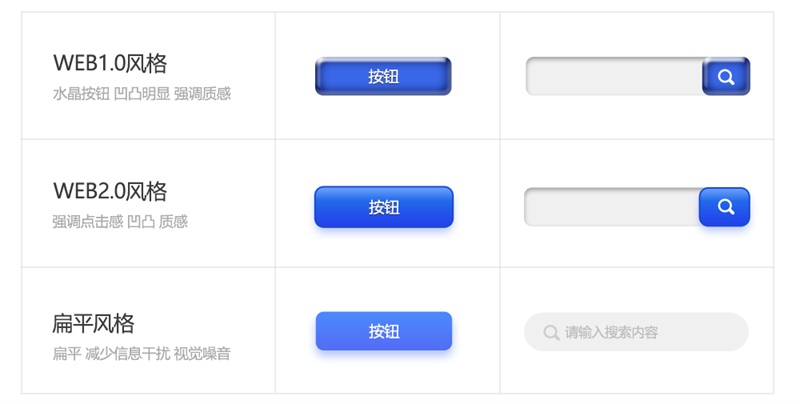Click the 请输入搜索内容 placeholder text

[611, 332]
